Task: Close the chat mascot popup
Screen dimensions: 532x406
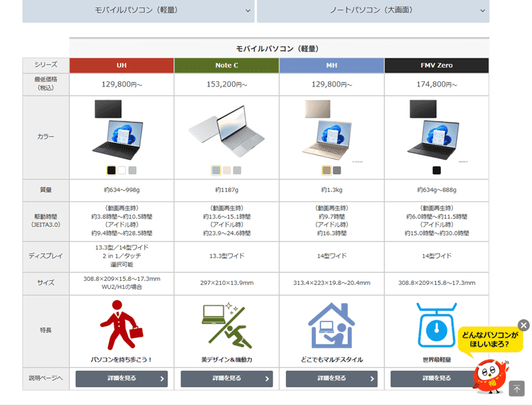Action: pyautogui.click(x=523, y=325)
